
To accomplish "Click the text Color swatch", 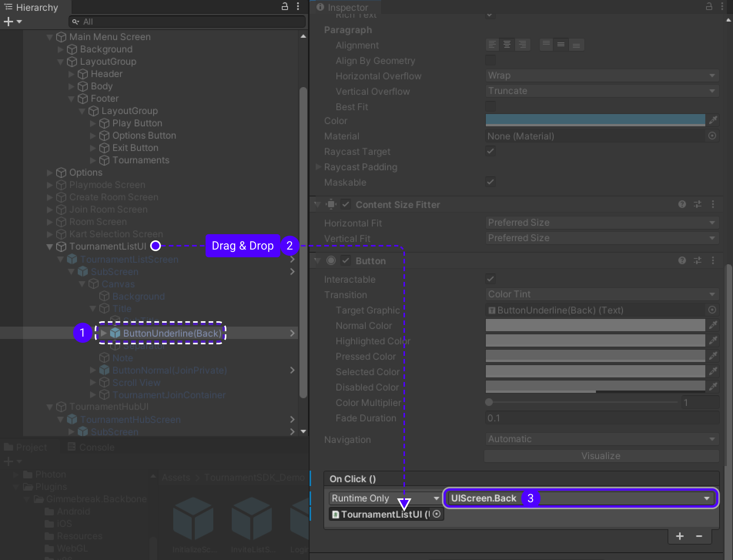I will point(595,120).
